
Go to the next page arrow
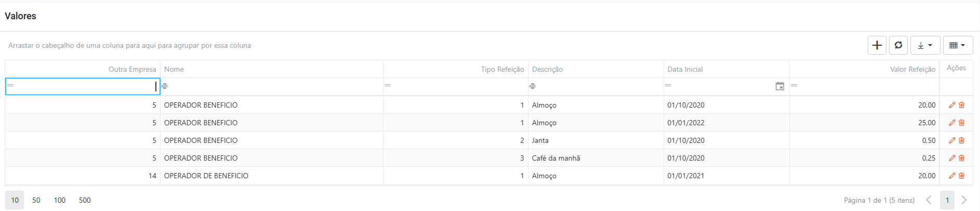click(x=964, y=200)
